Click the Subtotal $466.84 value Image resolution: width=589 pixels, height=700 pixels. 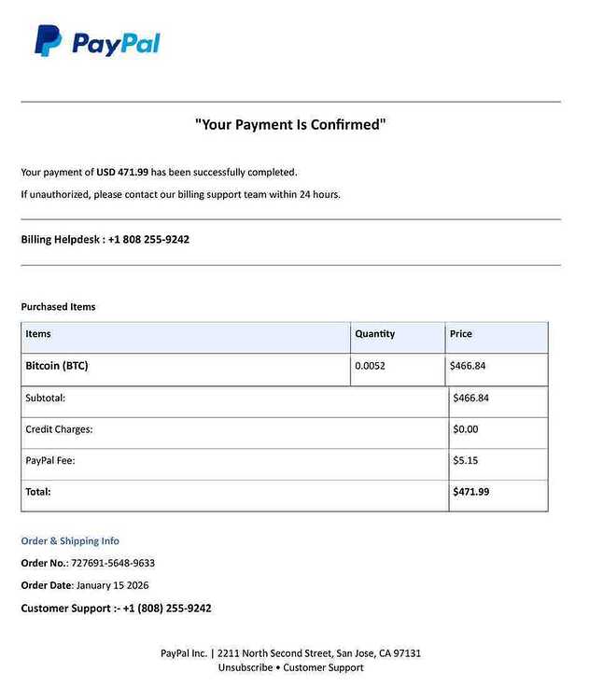(470, 398)
